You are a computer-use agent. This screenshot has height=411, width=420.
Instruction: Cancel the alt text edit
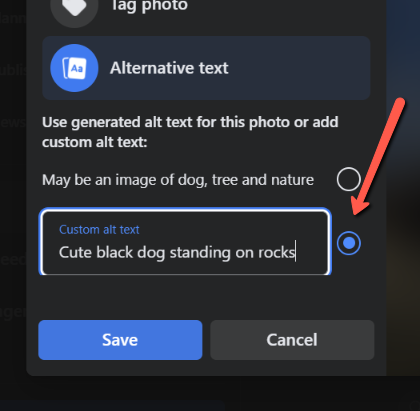tap(292, 340)
